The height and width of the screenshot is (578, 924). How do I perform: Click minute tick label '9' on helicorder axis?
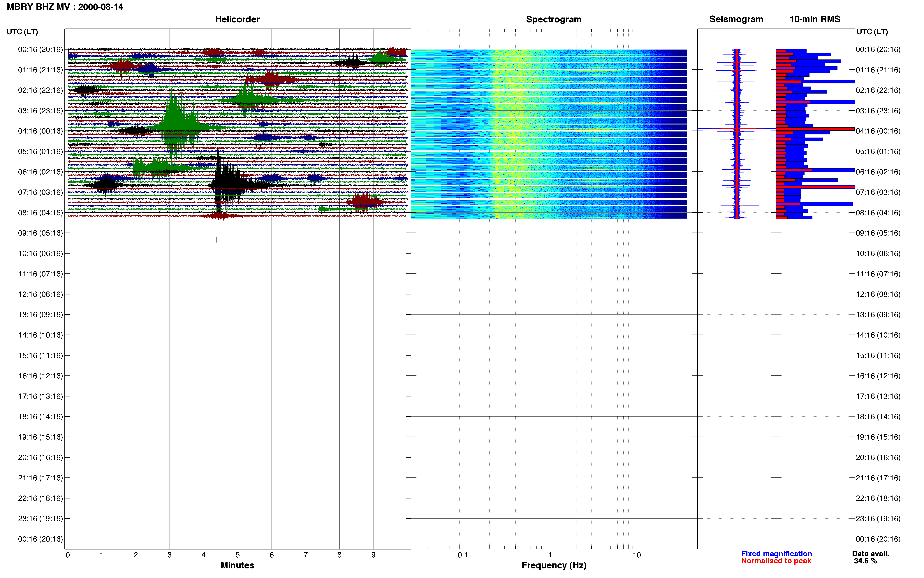point(373,555)
